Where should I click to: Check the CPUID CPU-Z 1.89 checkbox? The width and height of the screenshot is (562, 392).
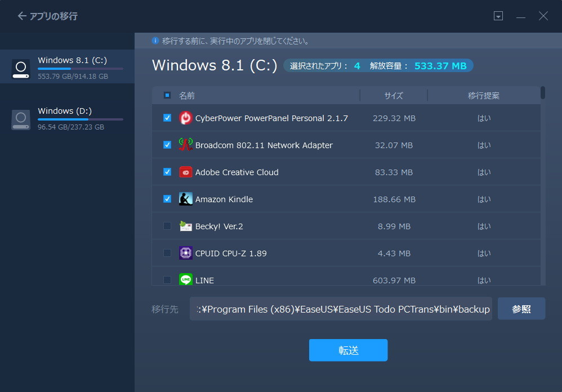tap(167, 253)
